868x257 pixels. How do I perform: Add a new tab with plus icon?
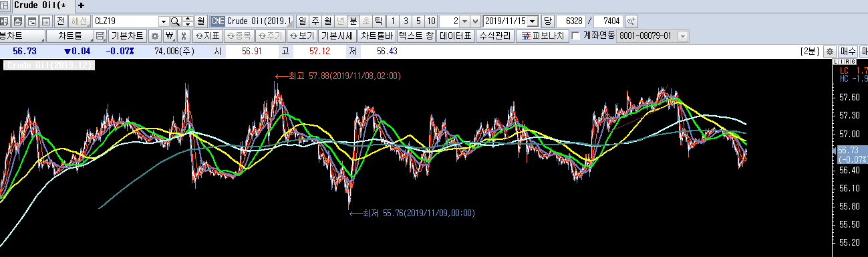tap(81, 5)
